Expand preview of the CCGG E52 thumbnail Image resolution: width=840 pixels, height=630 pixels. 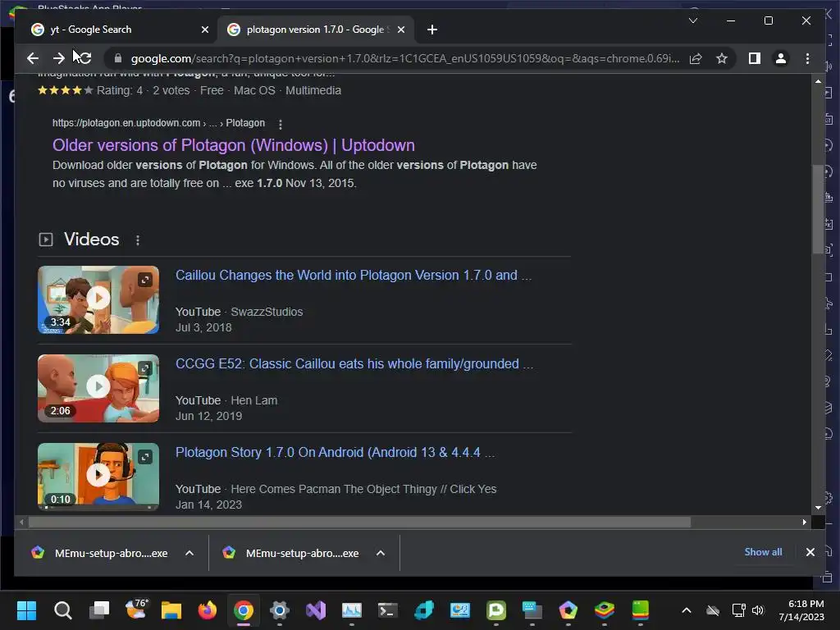click(x=145, y=368)
